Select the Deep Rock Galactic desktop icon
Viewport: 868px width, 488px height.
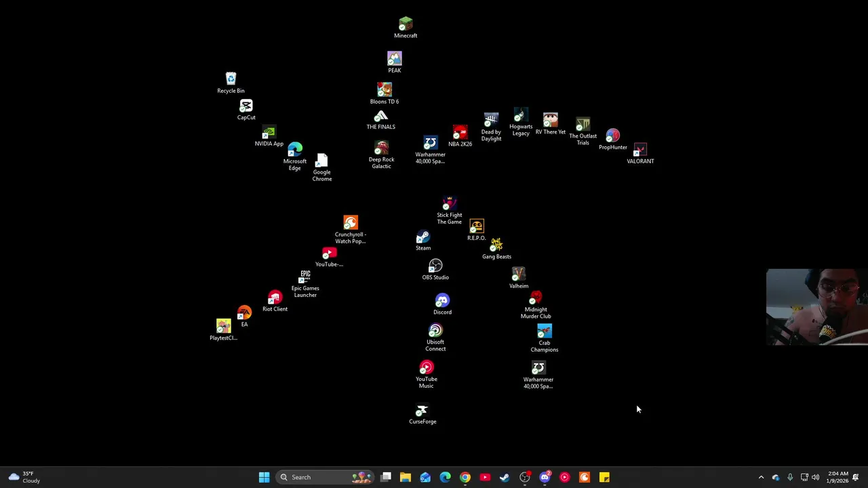click(381, 155)
